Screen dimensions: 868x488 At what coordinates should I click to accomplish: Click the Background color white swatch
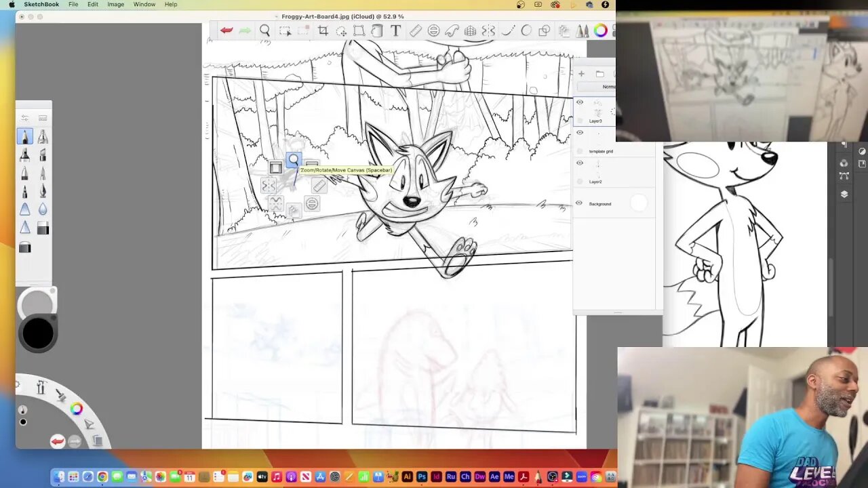[x=639, y=203]
